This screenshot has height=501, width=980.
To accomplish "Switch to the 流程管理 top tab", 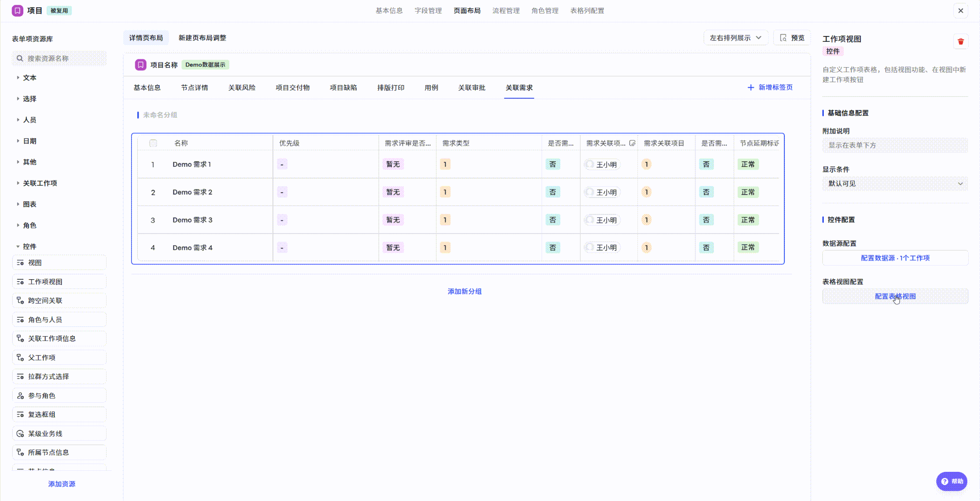I will click(506, 11).
